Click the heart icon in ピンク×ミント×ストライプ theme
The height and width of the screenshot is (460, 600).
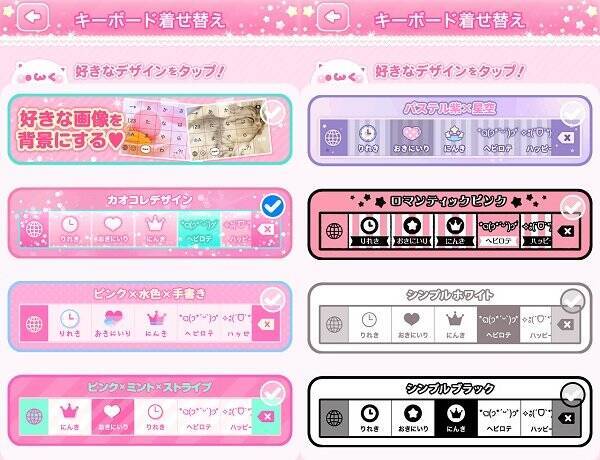pyautogui.click(x=112, y=412)
